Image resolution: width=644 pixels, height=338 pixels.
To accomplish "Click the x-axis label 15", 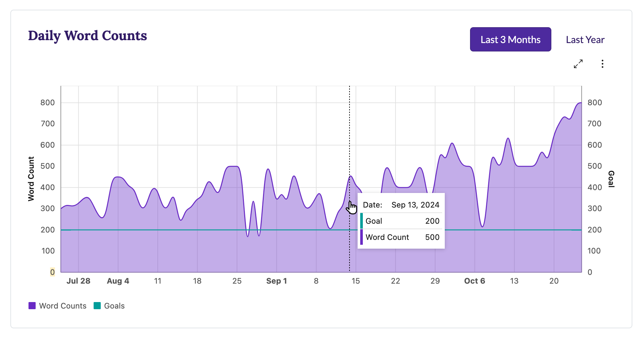I will pos(356,281).
